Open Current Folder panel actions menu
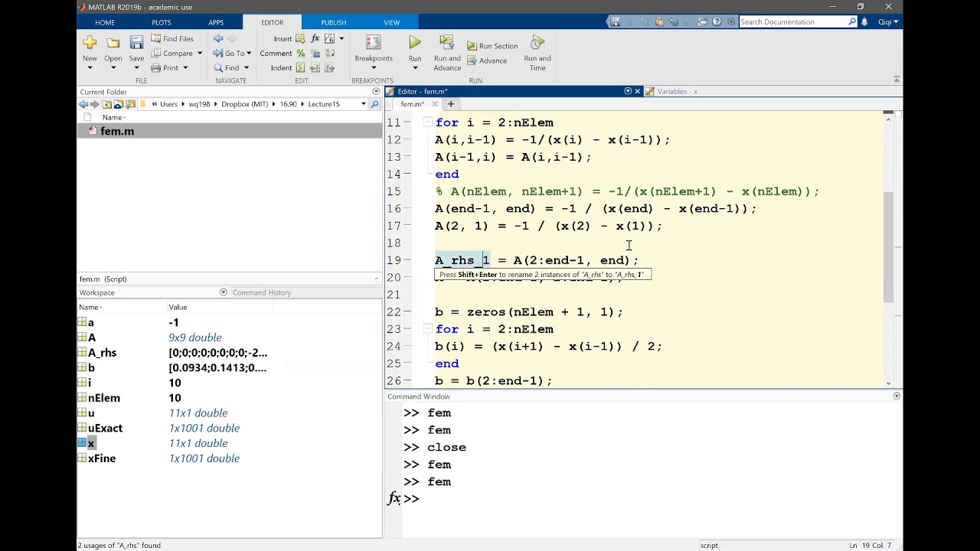 (x=376, y=92)
